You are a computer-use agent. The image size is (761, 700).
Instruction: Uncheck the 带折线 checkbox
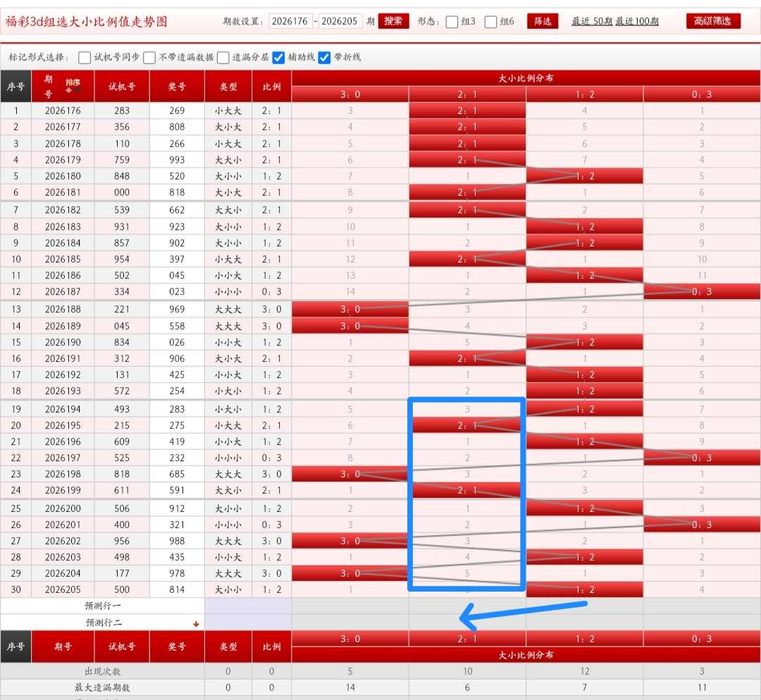[324, 58]
